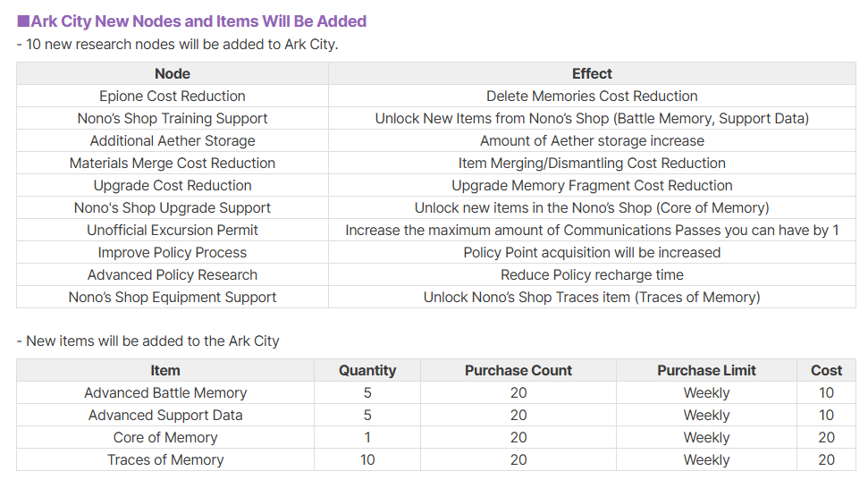The image size is (868, 488).
Task: Click the Traces of Memory item cell
Action: click(x=165, y=459)
